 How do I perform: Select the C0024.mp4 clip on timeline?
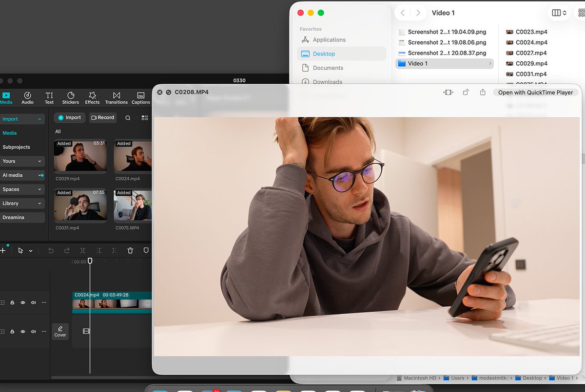[x=112, y=302]
